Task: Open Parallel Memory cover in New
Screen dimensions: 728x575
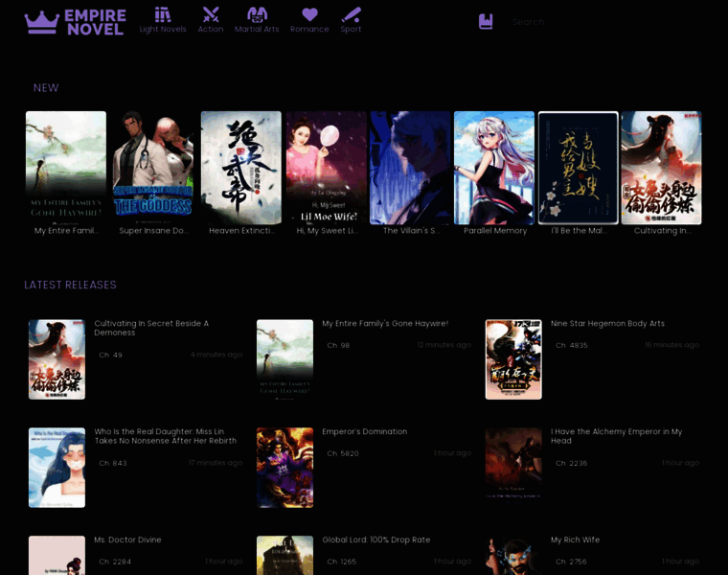Action: (x=494, y=168)
